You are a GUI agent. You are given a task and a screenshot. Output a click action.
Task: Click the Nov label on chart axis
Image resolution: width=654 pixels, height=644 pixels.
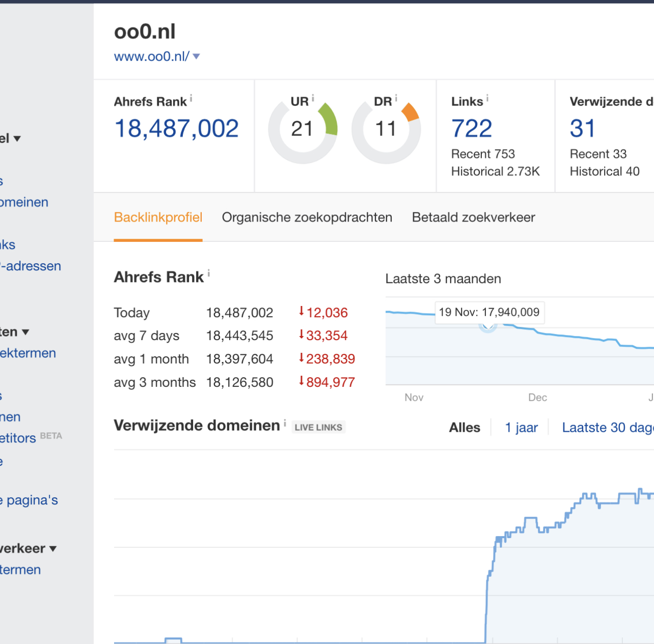(414, 397)
